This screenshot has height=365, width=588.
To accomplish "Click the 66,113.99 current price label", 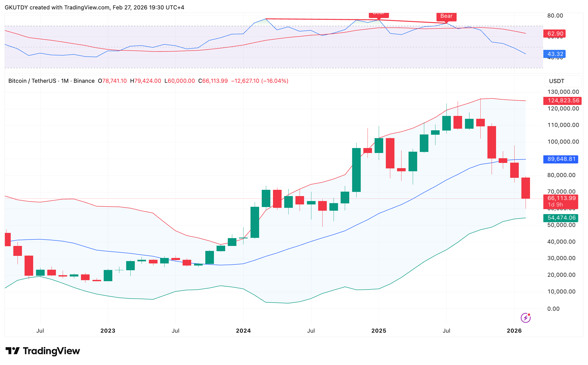I will pos(561,198).
